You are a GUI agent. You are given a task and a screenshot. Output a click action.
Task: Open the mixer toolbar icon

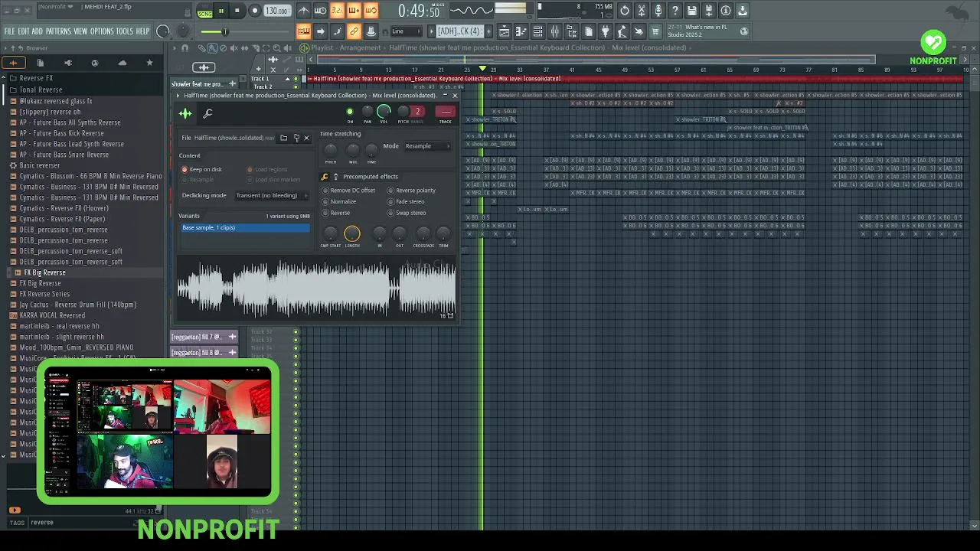pos(555,31)
